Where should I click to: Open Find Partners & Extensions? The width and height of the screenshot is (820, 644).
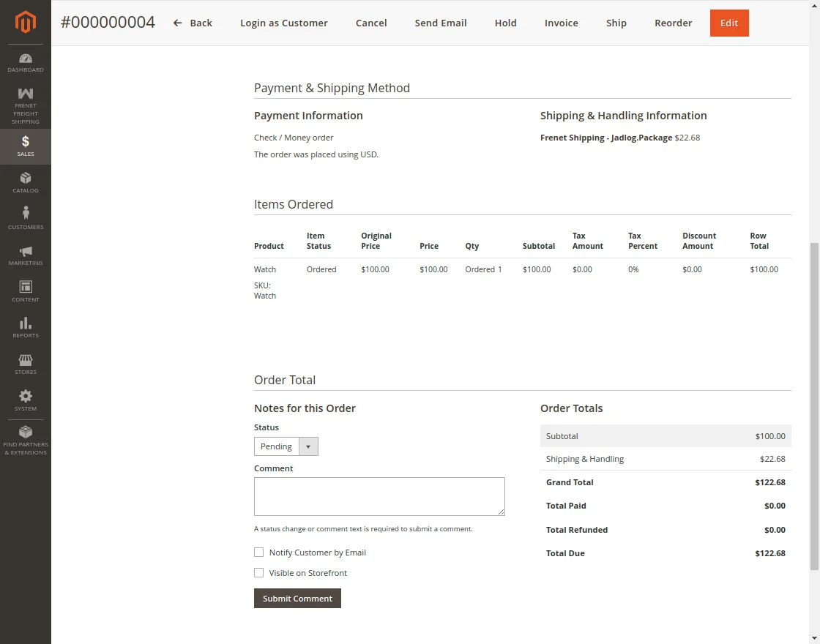26,439
